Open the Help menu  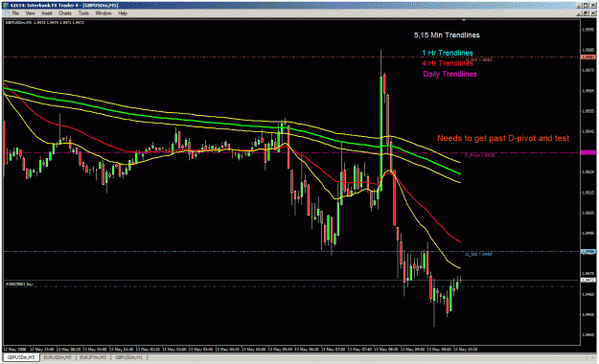point(123,13)
